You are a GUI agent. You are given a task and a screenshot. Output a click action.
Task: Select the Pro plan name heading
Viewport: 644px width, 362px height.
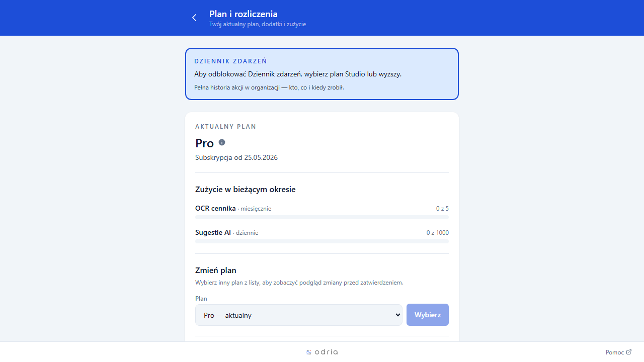point(204,143)
